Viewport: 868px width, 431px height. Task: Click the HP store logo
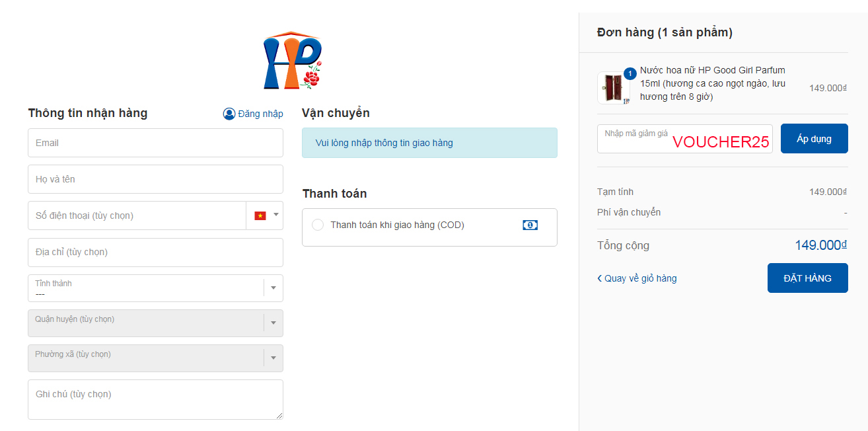coord(292,61)
